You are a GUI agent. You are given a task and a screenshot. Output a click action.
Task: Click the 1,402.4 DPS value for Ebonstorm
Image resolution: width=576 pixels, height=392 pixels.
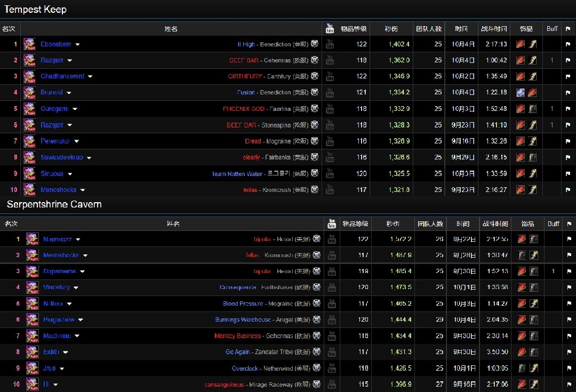(x=399, y=44)
